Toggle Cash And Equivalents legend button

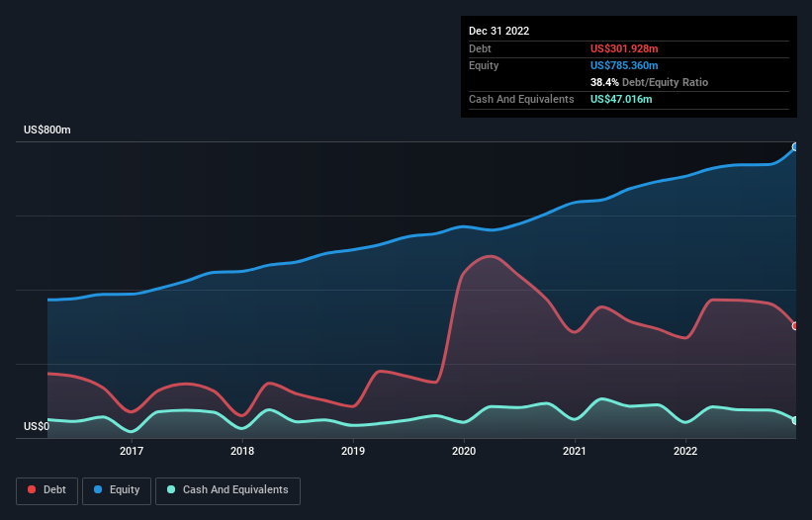[227, 490]
